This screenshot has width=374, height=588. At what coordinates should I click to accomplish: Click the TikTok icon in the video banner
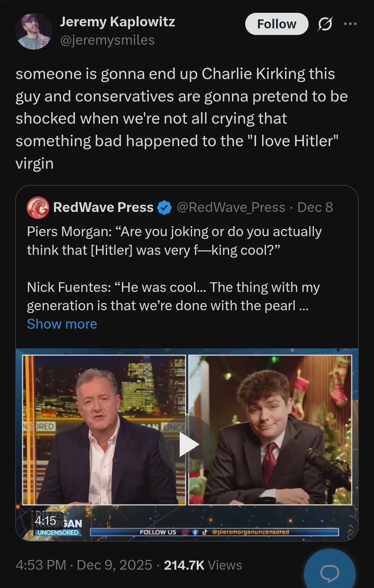click(x=205, y=532)
